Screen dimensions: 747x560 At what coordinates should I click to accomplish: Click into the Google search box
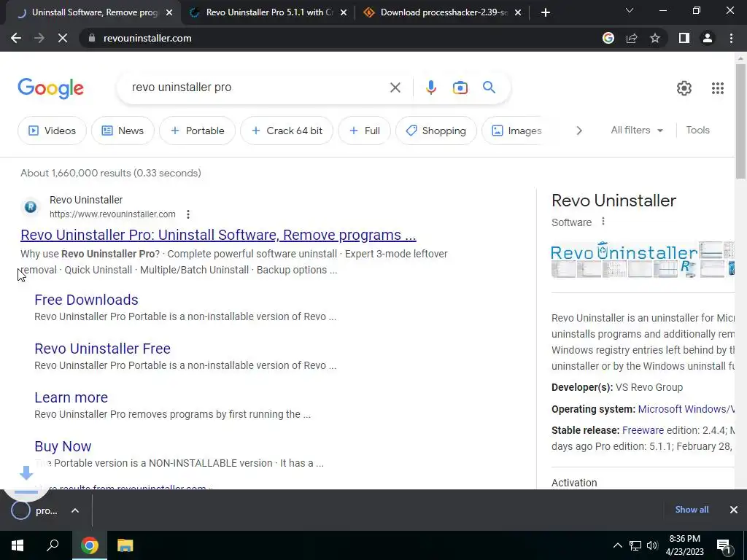(x=258, y=87)
